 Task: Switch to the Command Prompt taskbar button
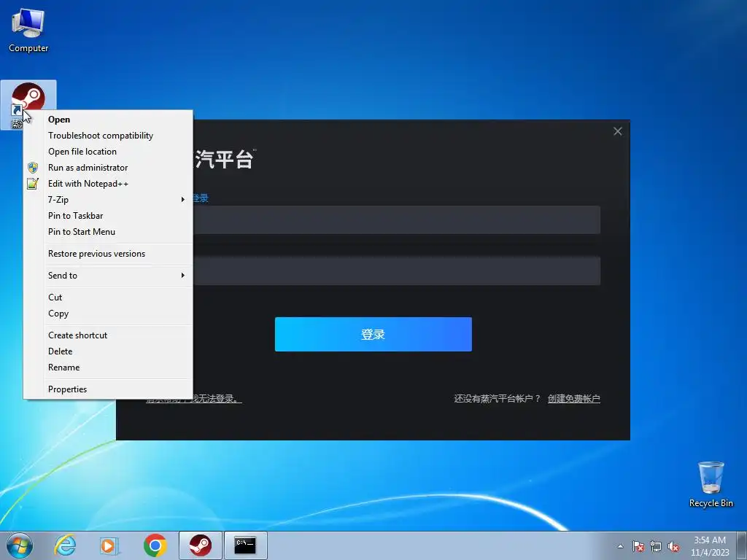click(x=245, y=545)
